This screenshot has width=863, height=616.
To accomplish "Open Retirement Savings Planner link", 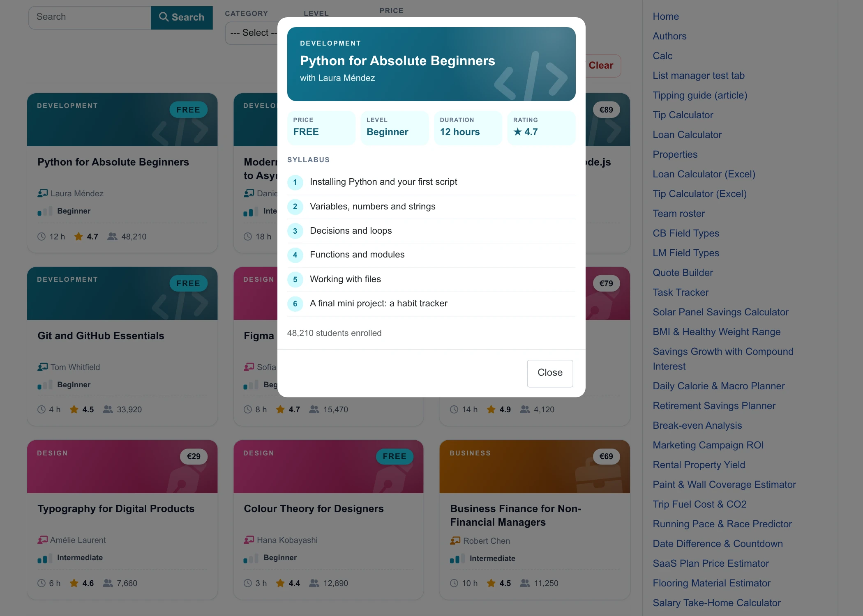I will pyautogui.click(x=714, y=406).
